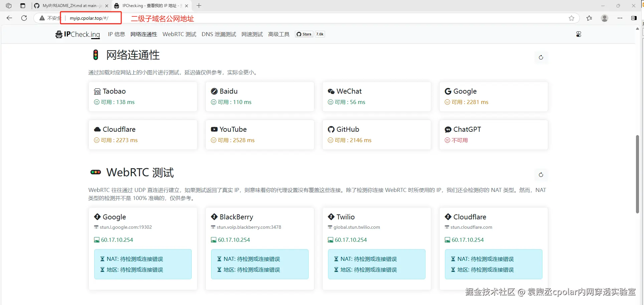Click stun.voip.blackberry.com:3478 server text
The image size is (644, 305).
point(249,227)
